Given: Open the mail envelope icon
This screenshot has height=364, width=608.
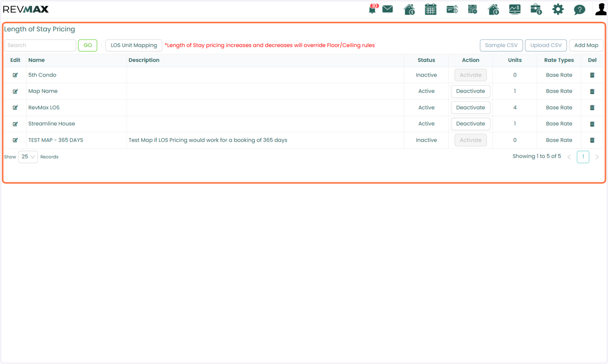Looking at the screenshot, I should 388,9.
